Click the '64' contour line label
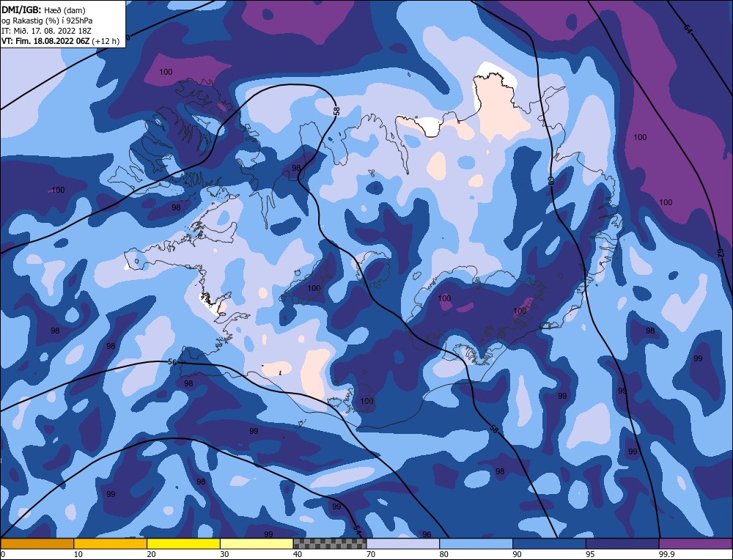733x560 pixels. point(688,29)
